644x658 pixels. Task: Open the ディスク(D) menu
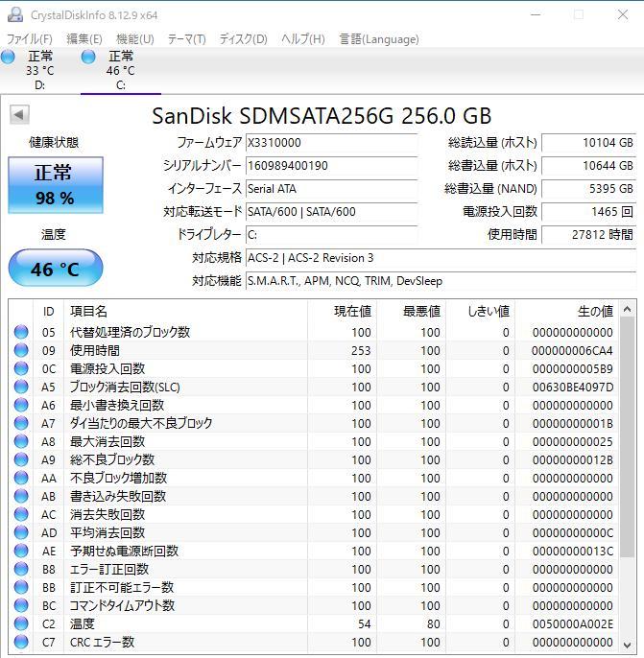point(243,39)
